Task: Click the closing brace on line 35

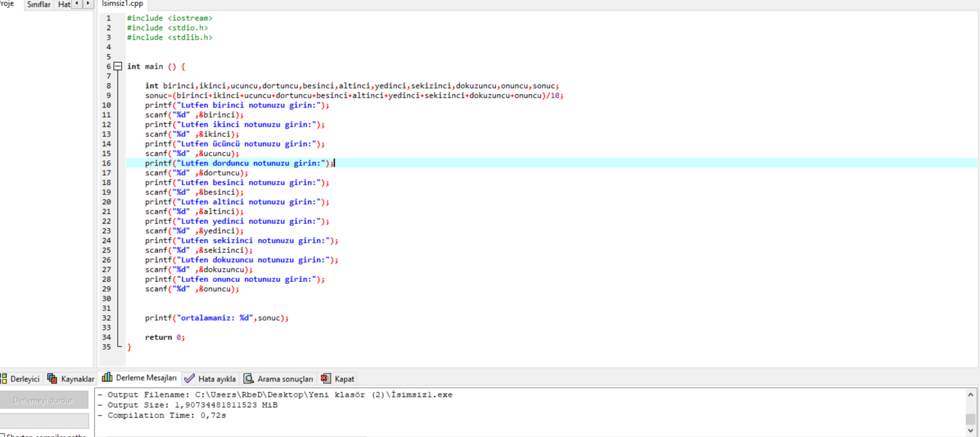Action: [x=129, y=347]
